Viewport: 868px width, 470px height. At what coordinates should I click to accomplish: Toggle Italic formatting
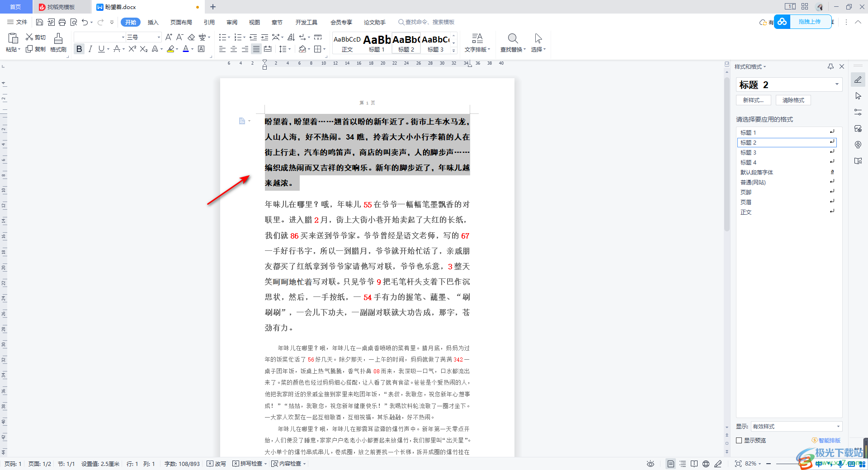tap(90, 49)
